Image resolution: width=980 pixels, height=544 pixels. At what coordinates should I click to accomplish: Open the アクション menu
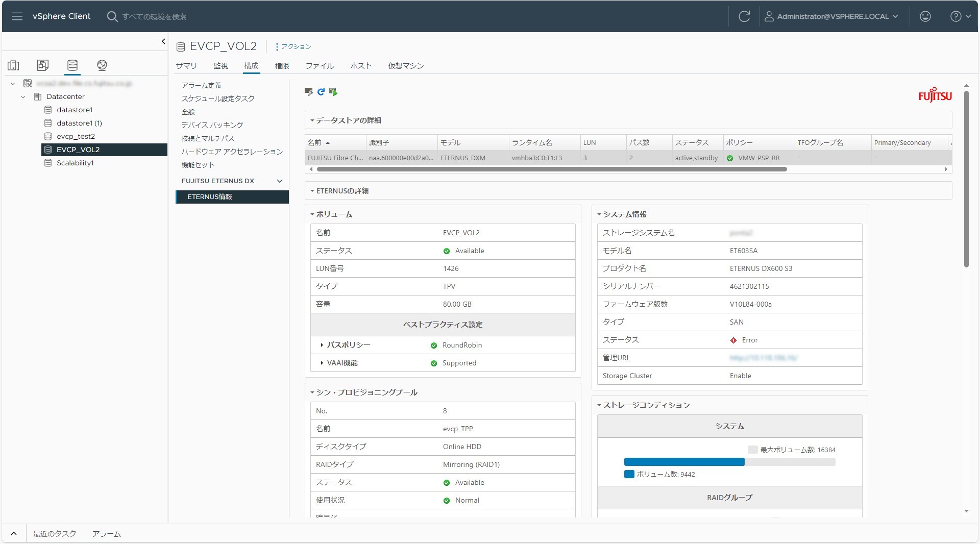tap(293, 46)
